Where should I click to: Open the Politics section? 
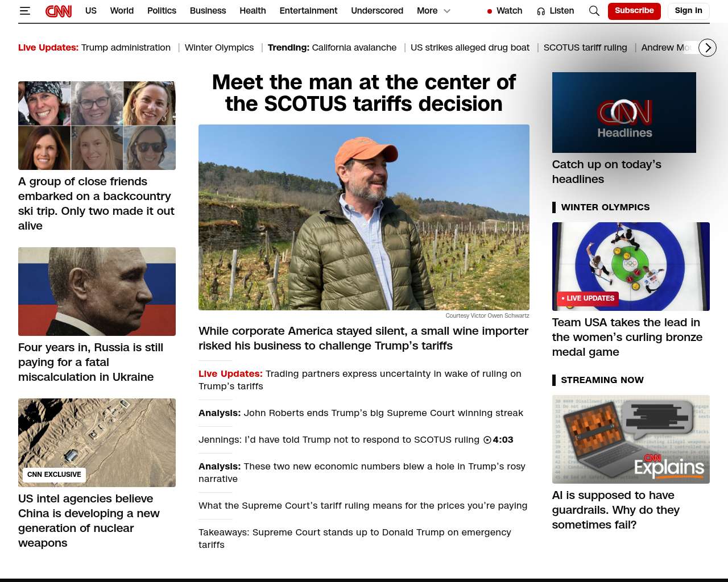coord(162,11)
